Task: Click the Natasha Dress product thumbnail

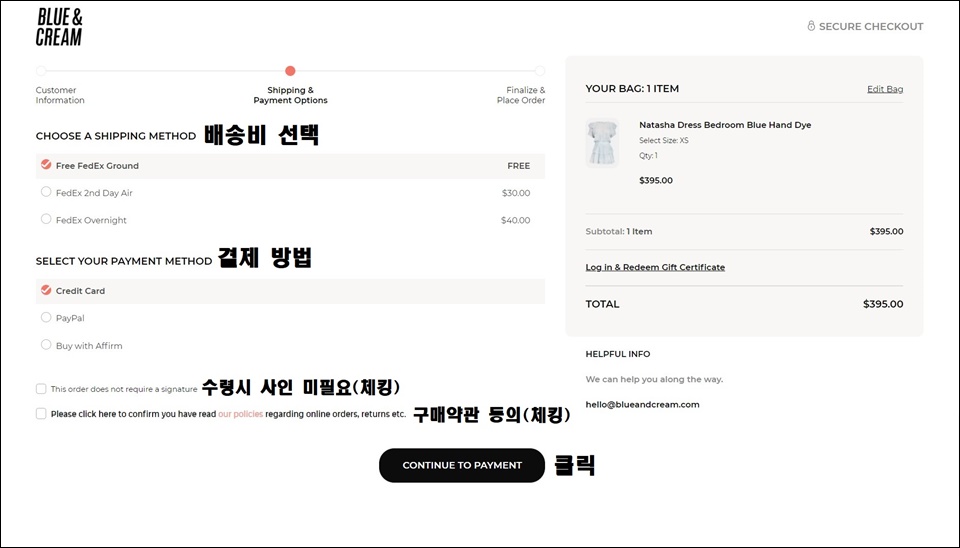Action: coord(602,143)
